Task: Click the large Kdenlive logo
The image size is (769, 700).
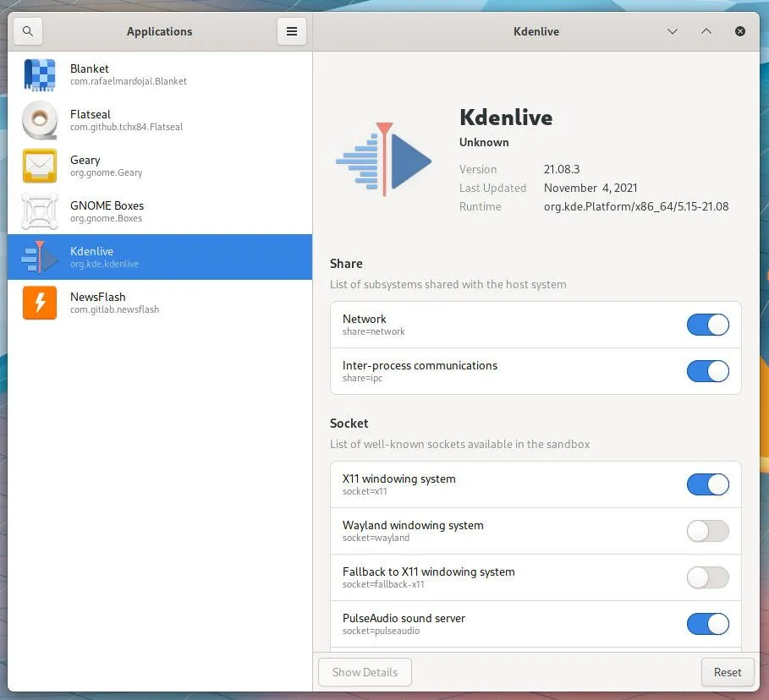Action: point(384,160)
